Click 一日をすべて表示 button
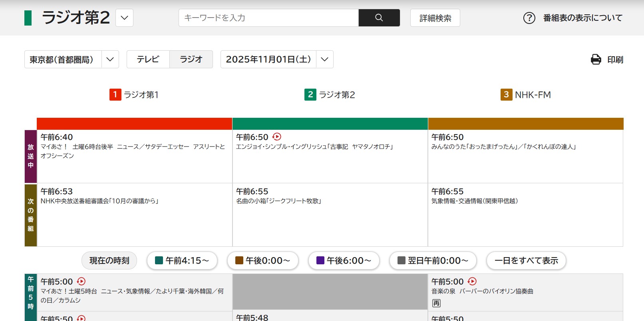The image size is (644, 321). pyautogui.click(x=526, y=261)
